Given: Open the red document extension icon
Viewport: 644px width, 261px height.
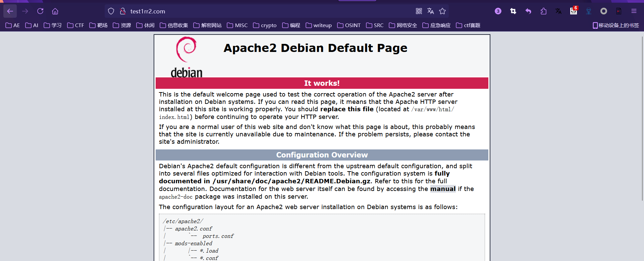Looking at the screenshot, I should coord(619,11).
